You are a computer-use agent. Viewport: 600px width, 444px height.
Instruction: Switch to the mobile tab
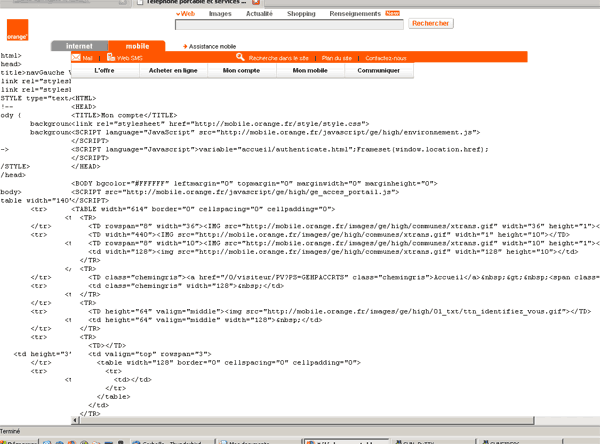[x=137, y=46]
